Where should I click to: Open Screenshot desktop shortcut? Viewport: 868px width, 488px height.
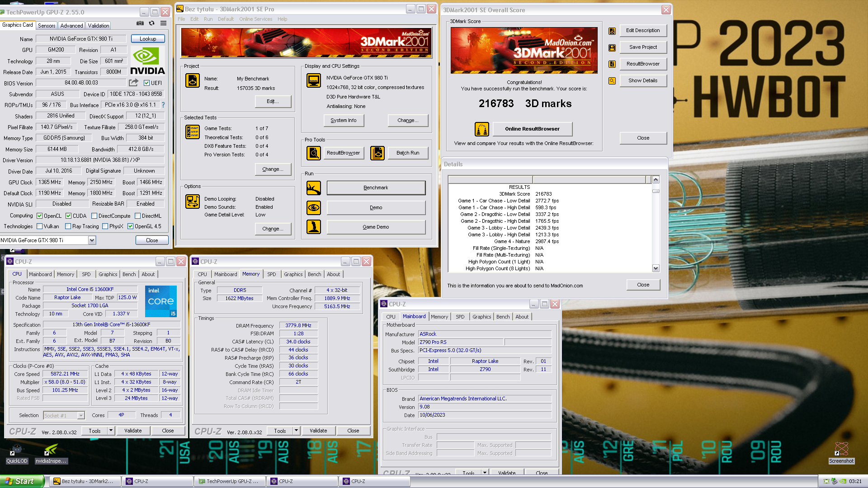(841, 453)
